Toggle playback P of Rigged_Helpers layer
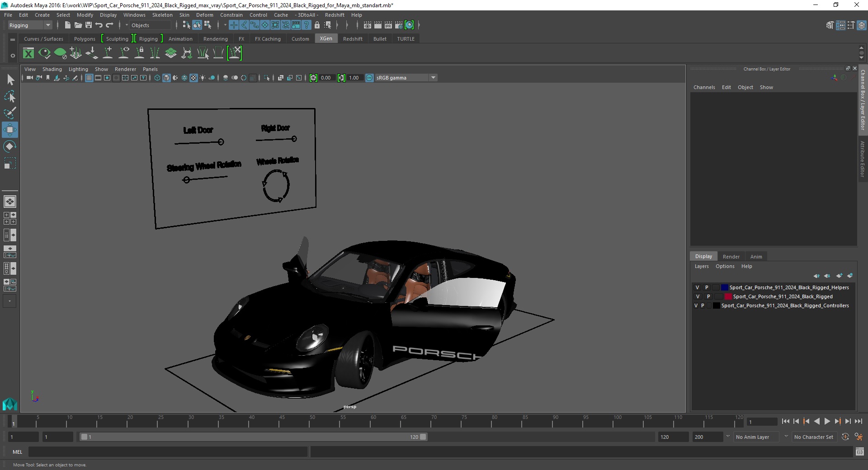868x470 pixels. pyautogui.click(x=707, y=287)
